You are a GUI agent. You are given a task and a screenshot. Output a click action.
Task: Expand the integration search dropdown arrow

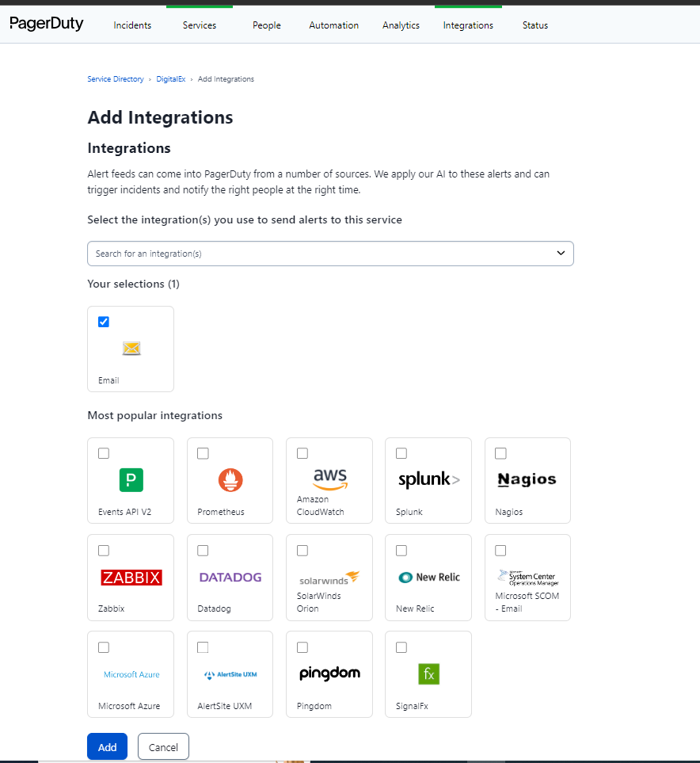click(x=561, y=254)
